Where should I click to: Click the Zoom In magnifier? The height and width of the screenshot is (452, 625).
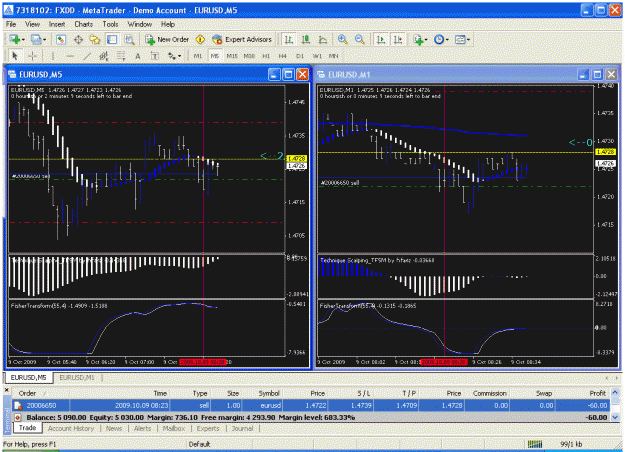[342, 39]
